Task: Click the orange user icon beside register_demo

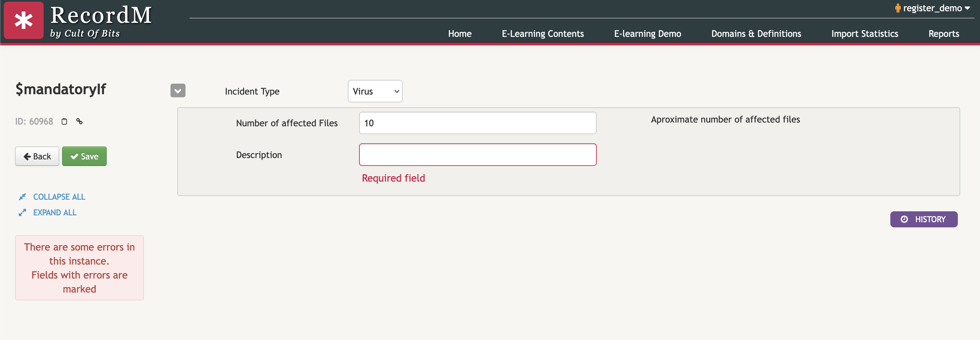Action: tap(898, 8)
